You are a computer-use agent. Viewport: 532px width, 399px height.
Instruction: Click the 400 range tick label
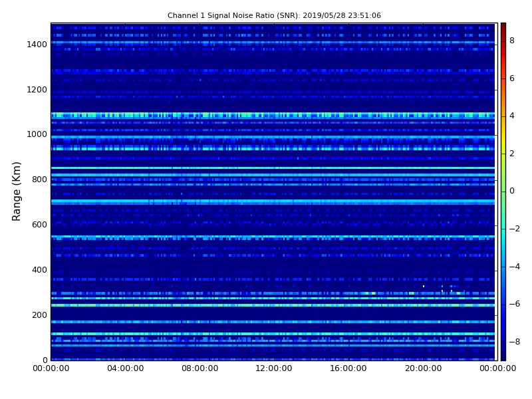point(39,270)
